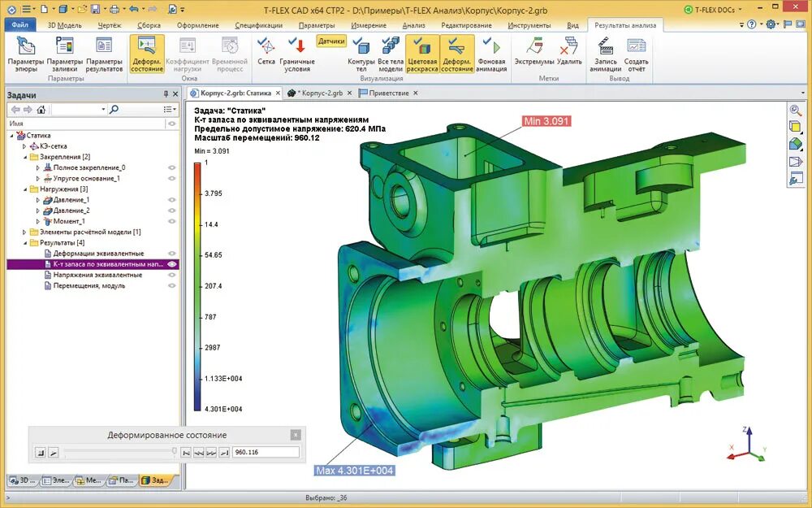Toggle visibility of Давление_1

pos(172,200)
